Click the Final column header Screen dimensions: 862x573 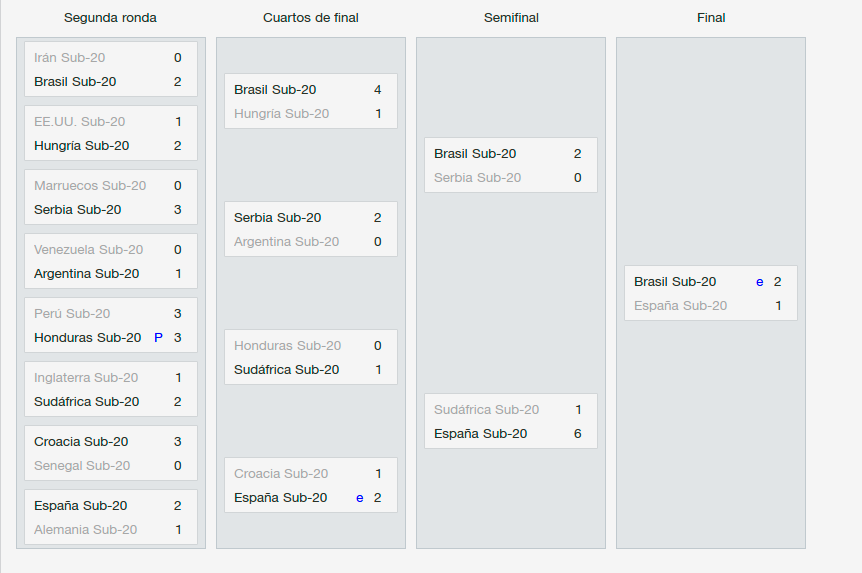click(x=711, y=18)
